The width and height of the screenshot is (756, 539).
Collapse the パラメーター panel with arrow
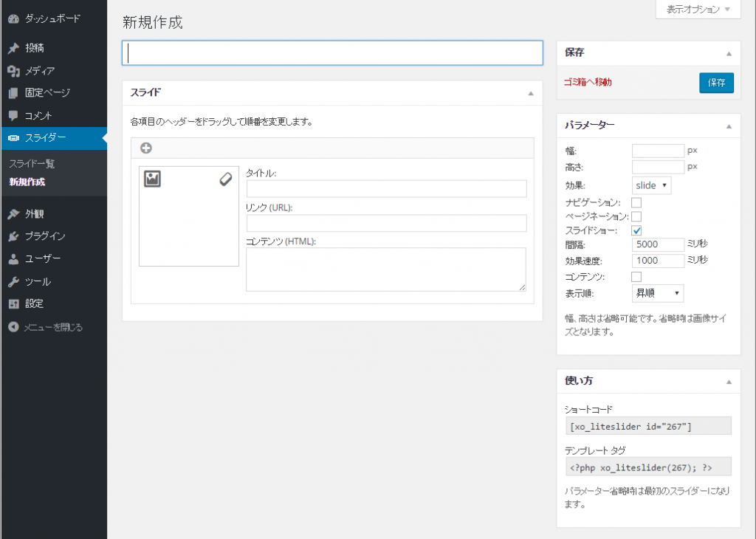click(x=729, y=126)
